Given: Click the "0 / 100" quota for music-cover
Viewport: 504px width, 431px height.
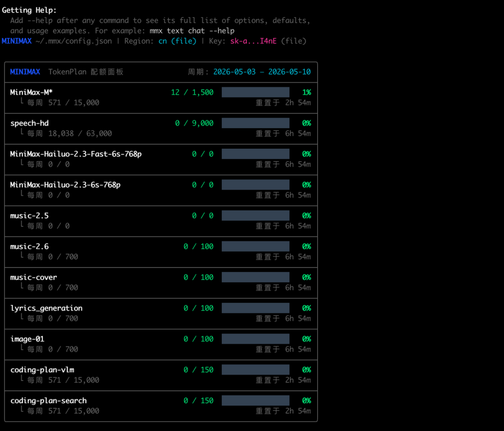Looking at the screenshot, I should [x=198, y=277].
